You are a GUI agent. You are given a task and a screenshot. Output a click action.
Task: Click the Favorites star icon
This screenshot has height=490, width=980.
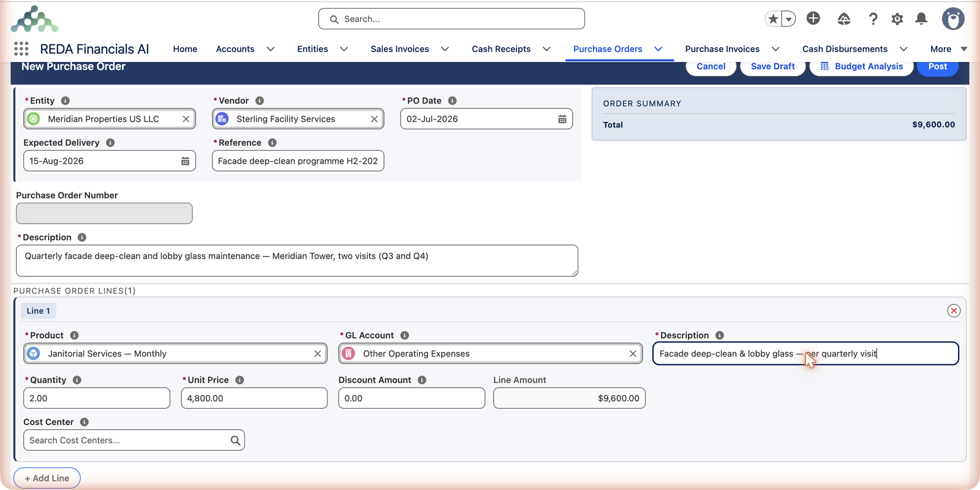point(774,19)
